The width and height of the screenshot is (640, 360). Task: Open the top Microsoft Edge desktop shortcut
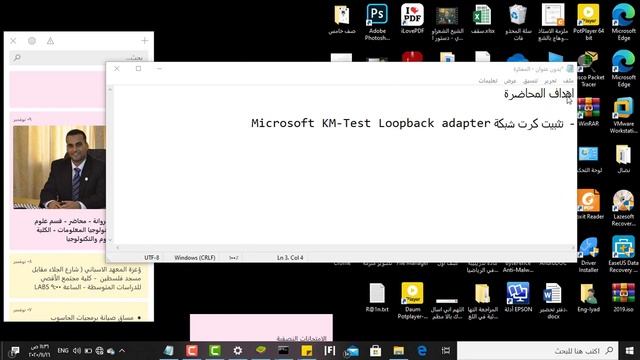tap(623, 22)
